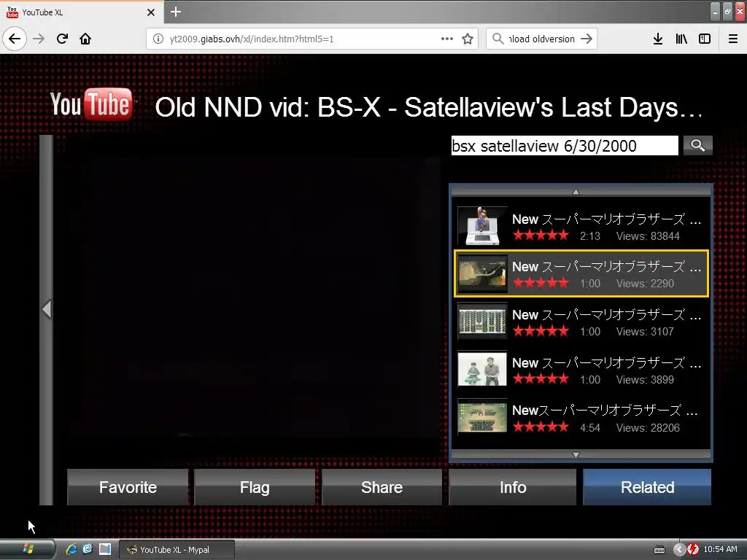Image resolution: width=747 pixels, height=560 pixels.
Task: Click the 10:54 AM system clock
Action: (x=720, y=550)
